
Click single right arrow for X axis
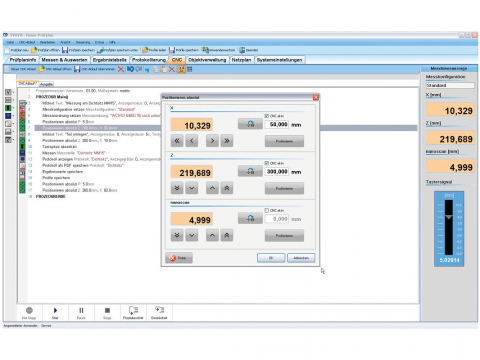(212, 141)
